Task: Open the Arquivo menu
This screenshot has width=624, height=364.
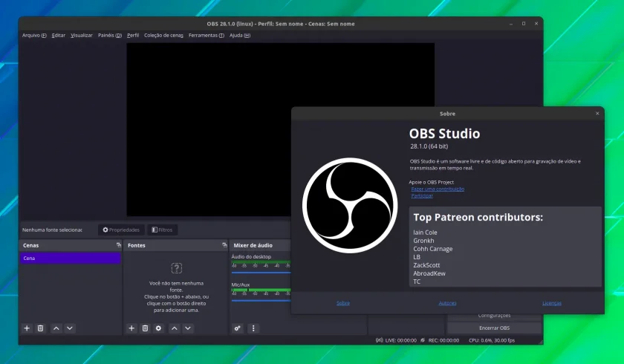Action: (x=34, y=36)
